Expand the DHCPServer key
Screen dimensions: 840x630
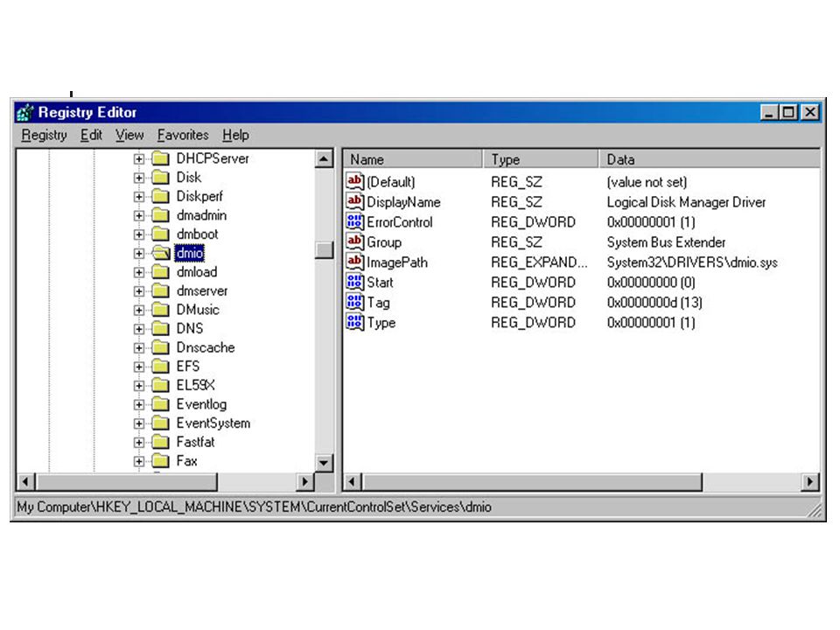click(x=139, y=159)
